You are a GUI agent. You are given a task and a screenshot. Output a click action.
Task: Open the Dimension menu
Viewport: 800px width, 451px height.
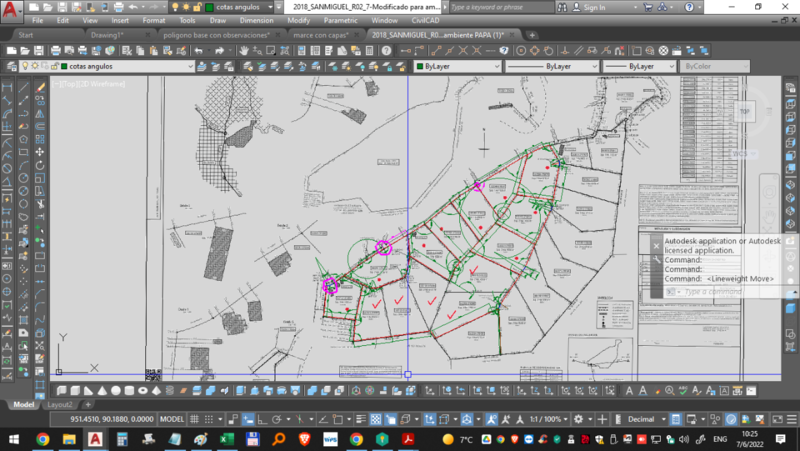click(255, 20)
